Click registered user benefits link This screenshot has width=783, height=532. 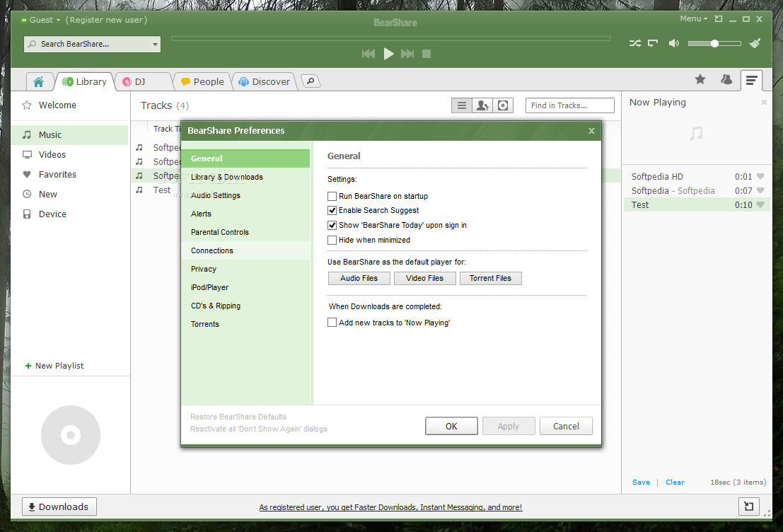point(390,507)
